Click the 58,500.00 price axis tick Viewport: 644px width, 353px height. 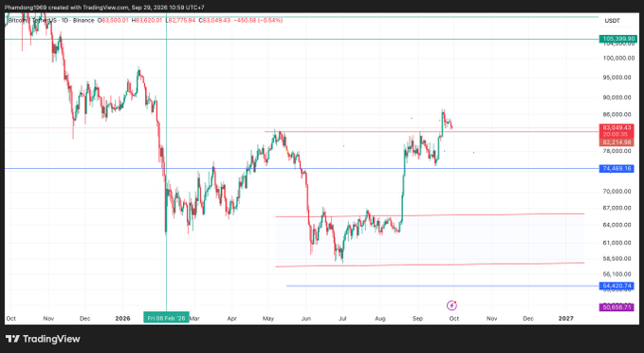(x=616, y=258)
